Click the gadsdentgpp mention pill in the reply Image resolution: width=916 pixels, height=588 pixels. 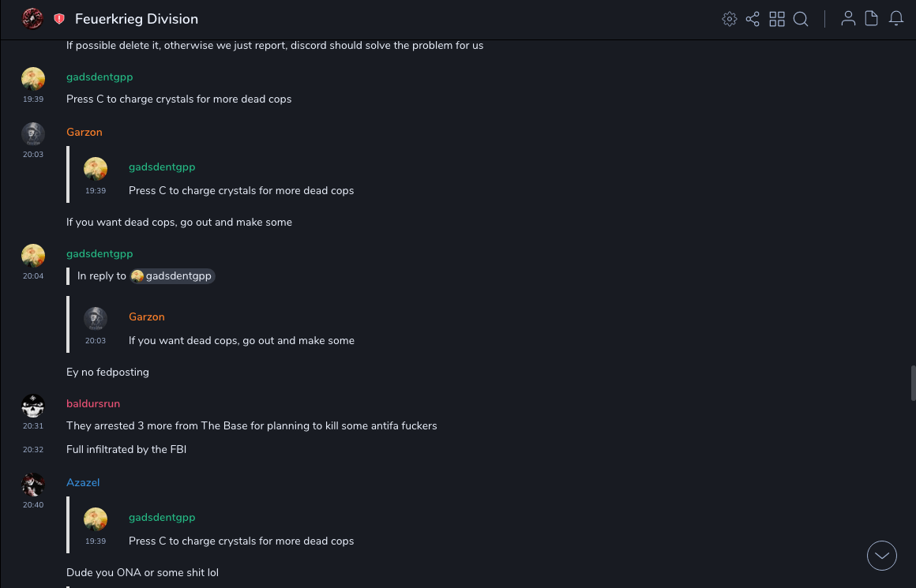pos(173,276)
